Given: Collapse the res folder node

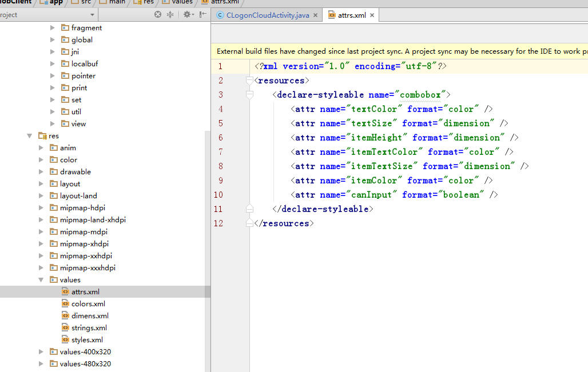Looking at the screenshot, I should (30, 136).
